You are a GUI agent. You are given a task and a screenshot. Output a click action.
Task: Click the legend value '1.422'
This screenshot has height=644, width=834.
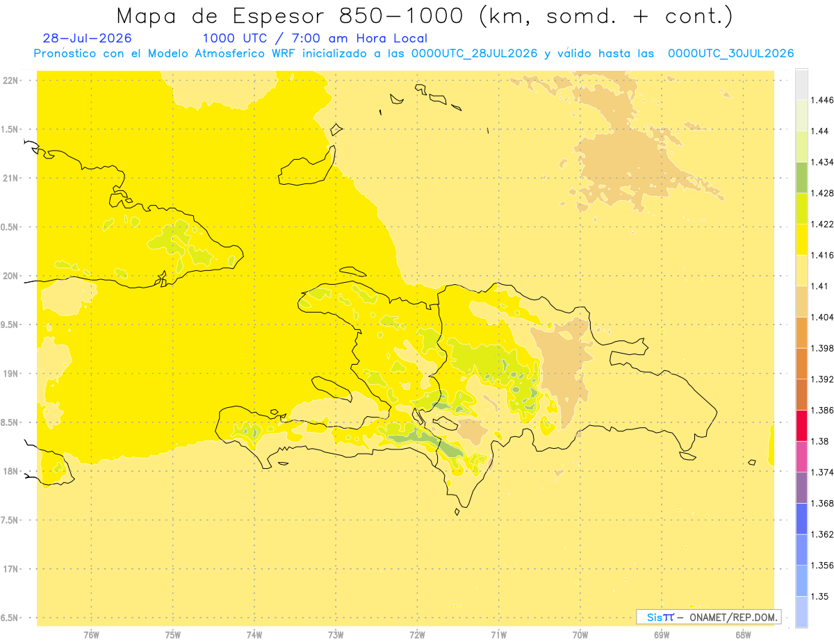(822, 224)
